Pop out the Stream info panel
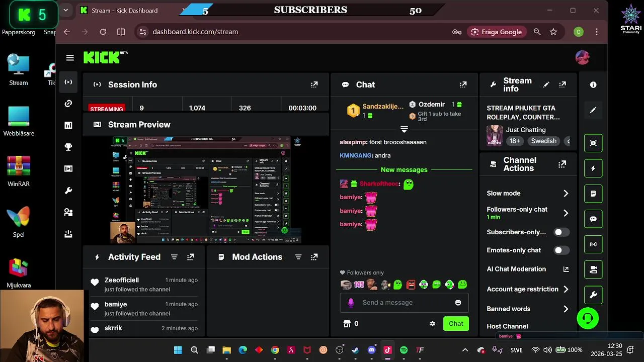Screen dimensions: 644x362 pos(562,84)
